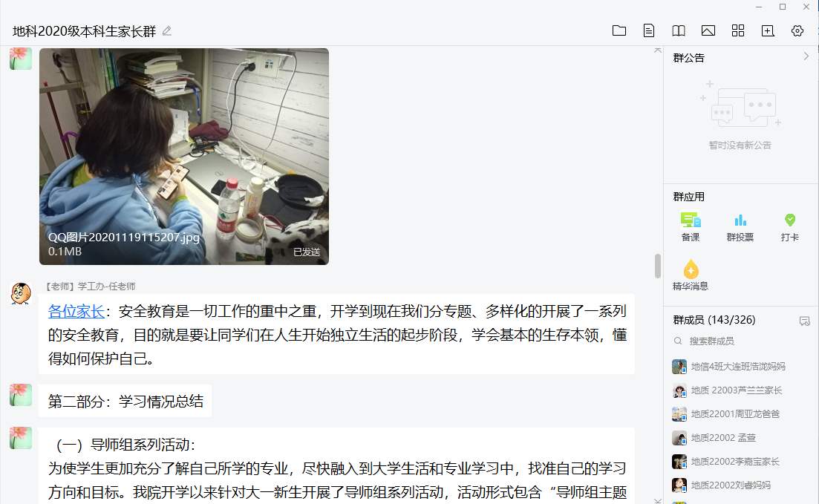Screen dimensions: 819x504
Task: Open the member-list message icon beside 群成员
Action: point(804,321)
